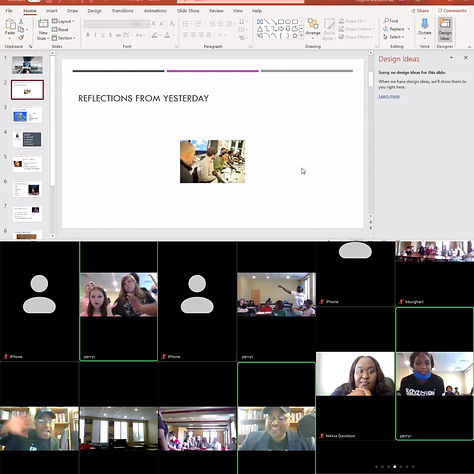The width and height of the screenshot is (474, 474).
Task: Follow the Learn more link
Action: click(389, 96)
